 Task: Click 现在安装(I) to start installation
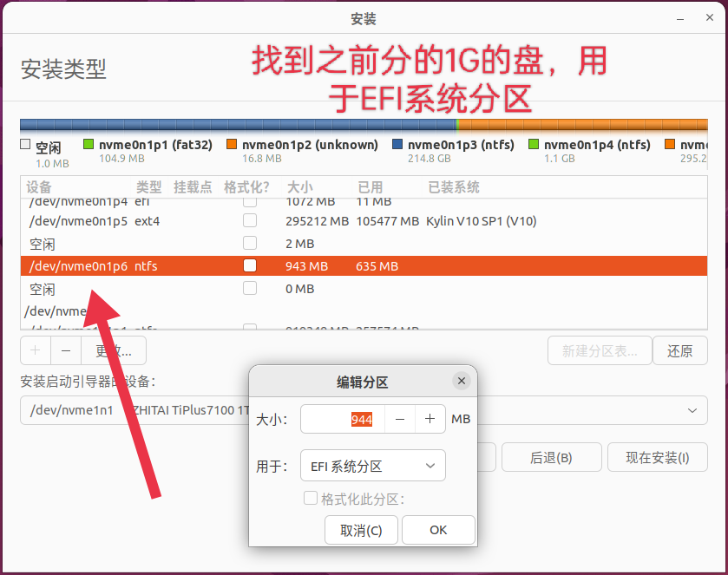point(657,457)
